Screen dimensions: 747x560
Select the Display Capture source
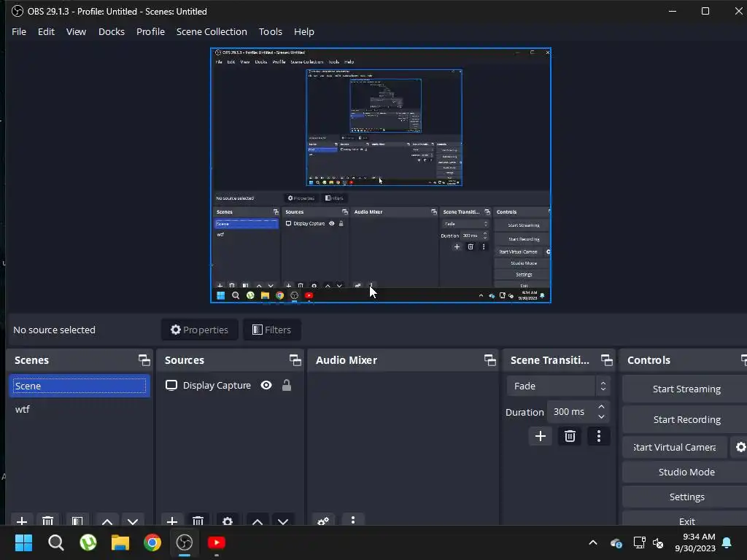click(x=217, y=385)
